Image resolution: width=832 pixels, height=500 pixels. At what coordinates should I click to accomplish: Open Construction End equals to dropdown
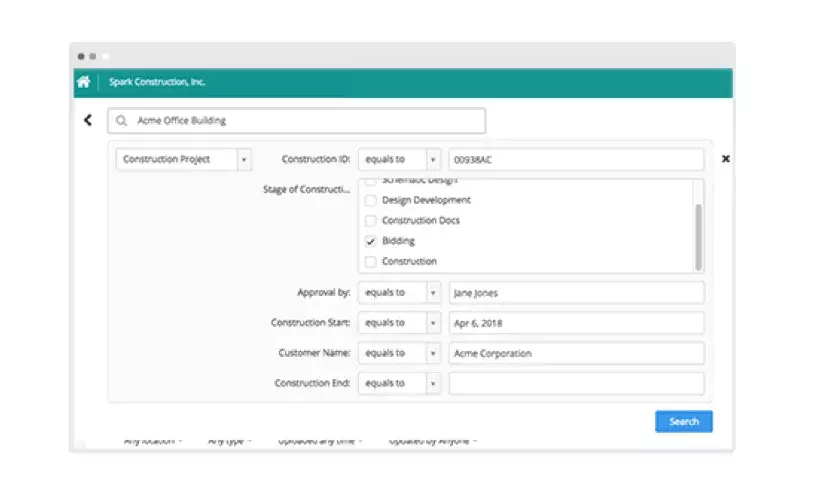[400, 383]
